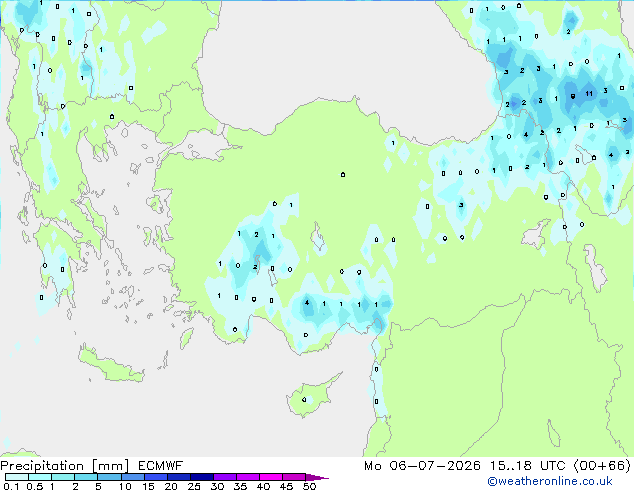The image size is (634, 490).
Task: Click the "40" legend scale label
Action: (x=263, y=486)
